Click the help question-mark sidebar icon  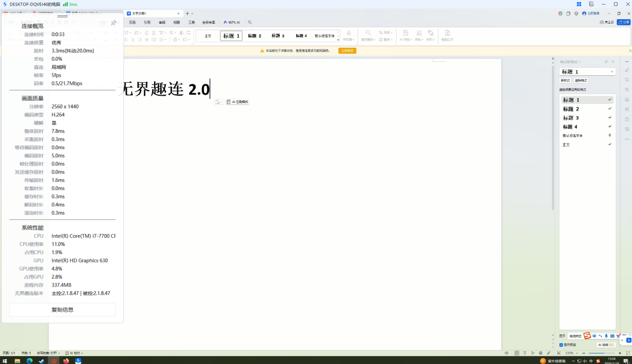tap(626, 119)
